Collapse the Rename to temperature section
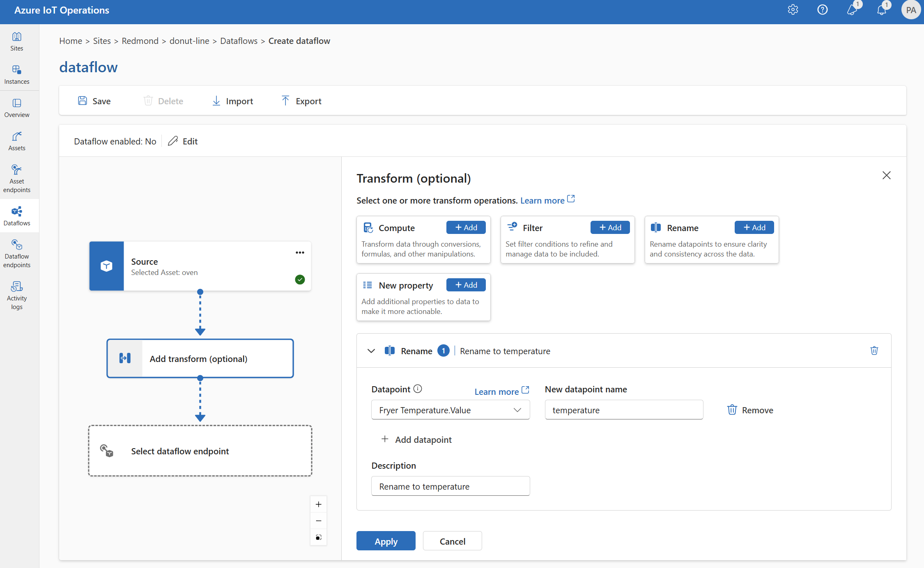 click(371, 351)
